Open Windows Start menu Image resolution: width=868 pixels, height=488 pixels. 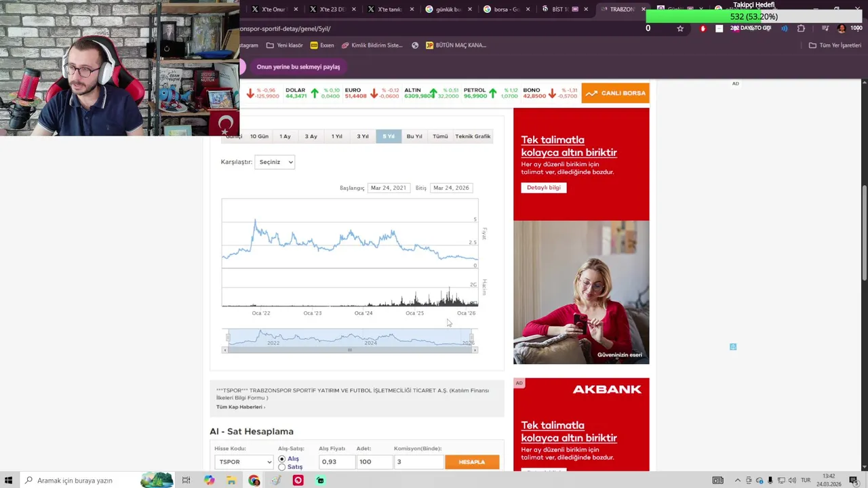click(9, 481)
